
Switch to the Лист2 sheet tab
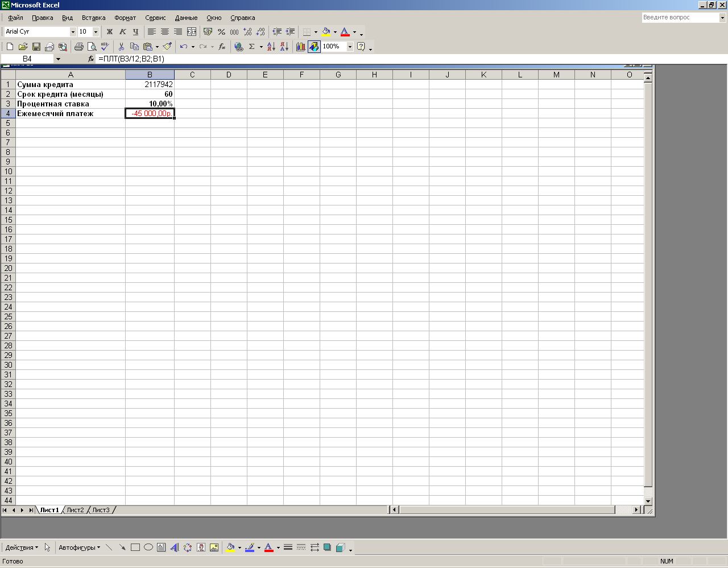(x=75, y=510)
